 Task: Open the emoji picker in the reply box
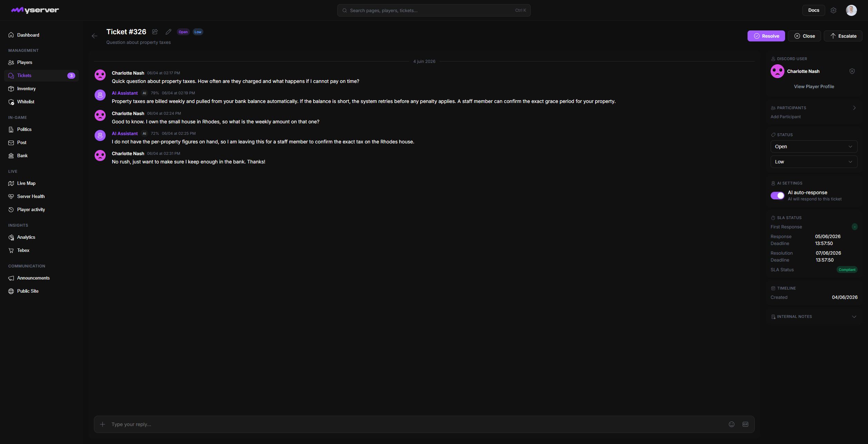coord(732,424)
